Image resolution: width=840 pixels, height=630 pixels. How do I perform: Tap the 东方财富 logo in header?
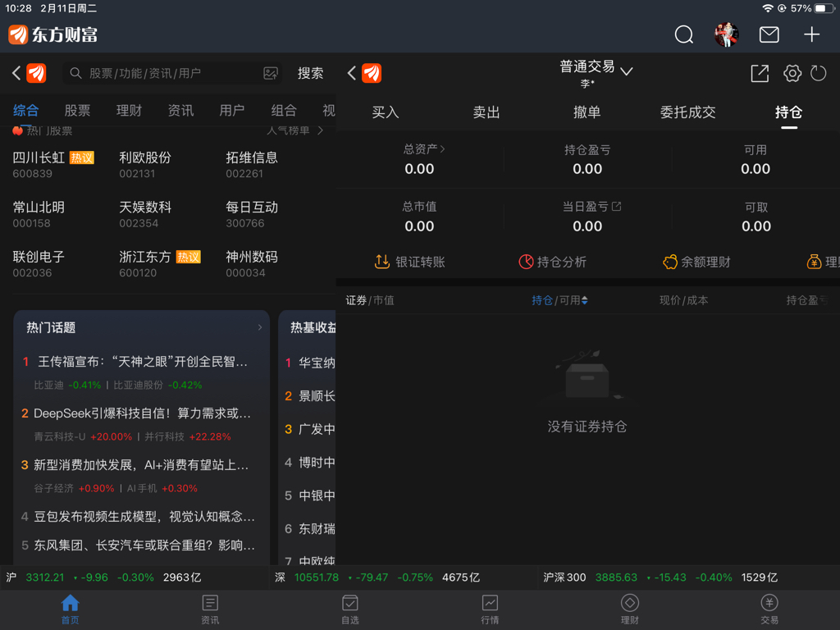[53, 34]
